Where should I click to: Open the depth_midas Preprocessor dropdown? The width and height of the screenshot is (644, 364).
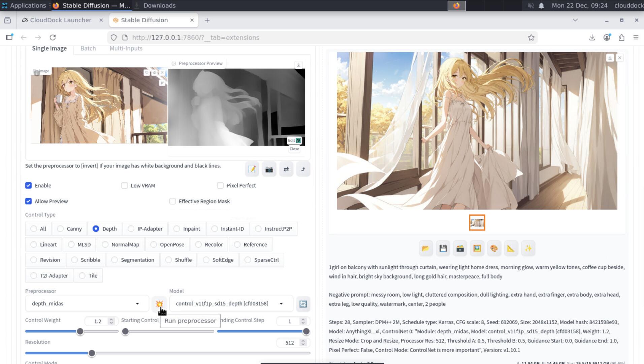click(x=87, y=304)
